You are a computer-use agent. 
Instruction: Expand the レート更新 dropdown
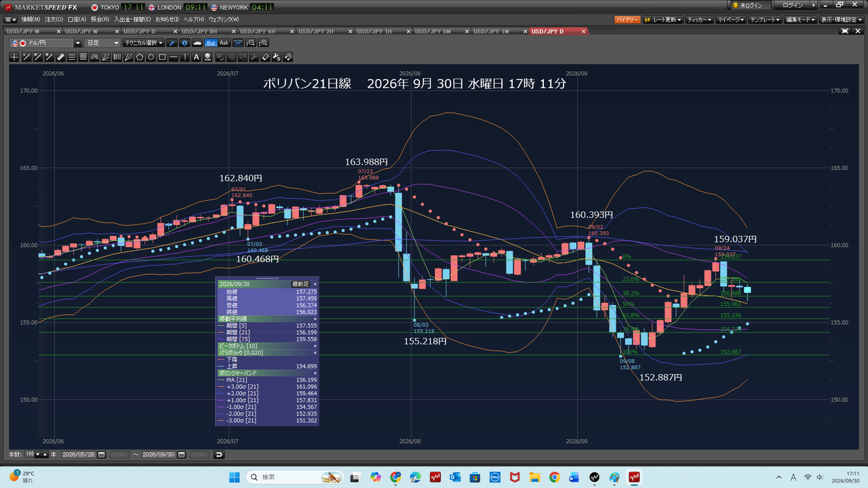[x=663, y=20]
